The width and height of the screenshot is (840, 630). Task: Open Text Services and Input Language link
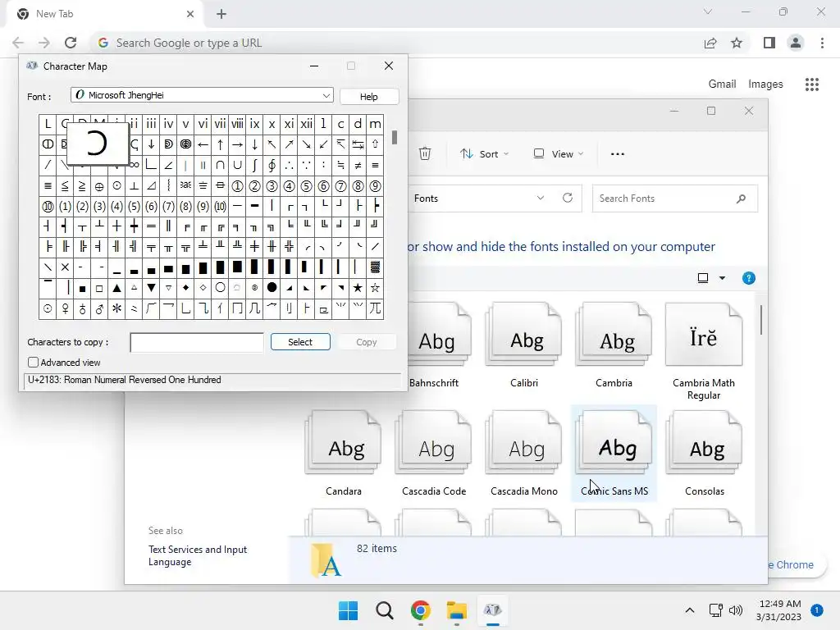pyautogui.click(x=198, y=555)
